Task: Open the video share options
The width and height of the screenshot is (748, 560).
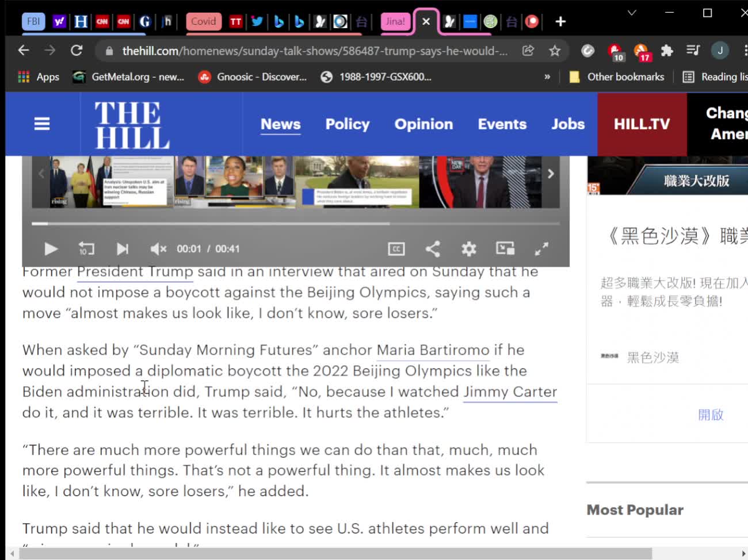Action: click(x=433, y=249)
